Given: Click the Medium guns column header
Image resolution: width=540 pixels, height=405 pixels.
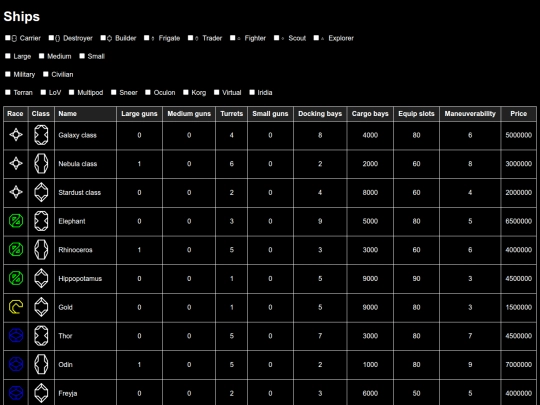Looking at the screenshot, I should click(189, 114).
